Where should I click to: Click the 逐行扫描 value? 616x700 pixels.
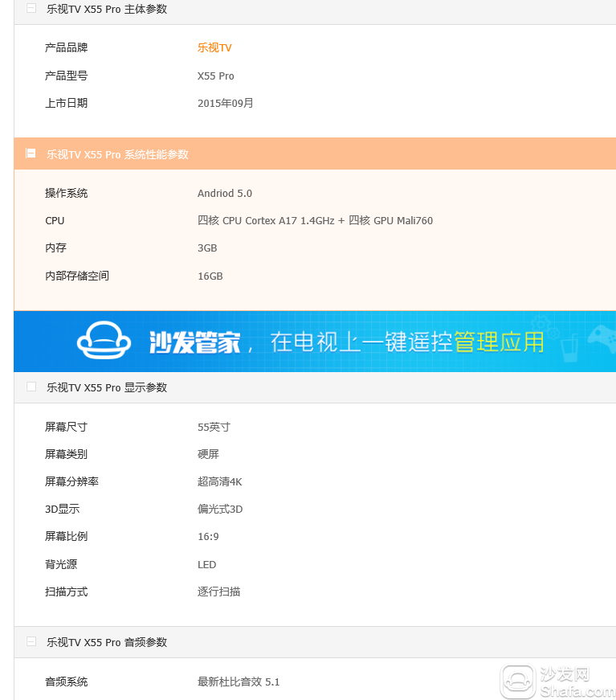coord(219,592)
